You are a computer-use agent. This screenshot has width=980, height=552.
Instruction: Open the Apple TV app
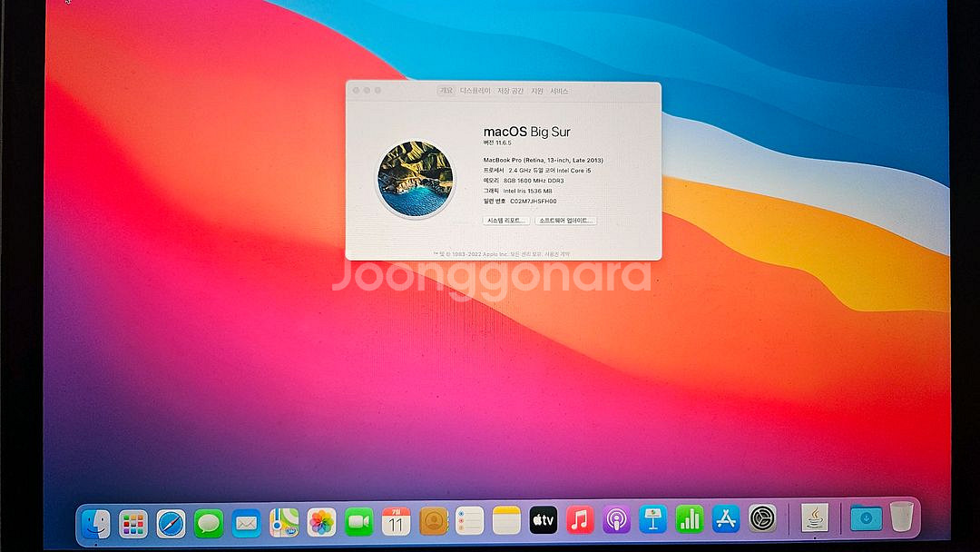coord(544,519)
